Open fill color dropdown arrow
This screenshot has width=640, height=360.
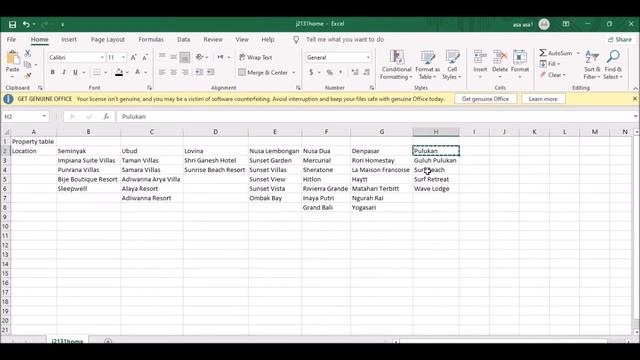click(127, 73)
